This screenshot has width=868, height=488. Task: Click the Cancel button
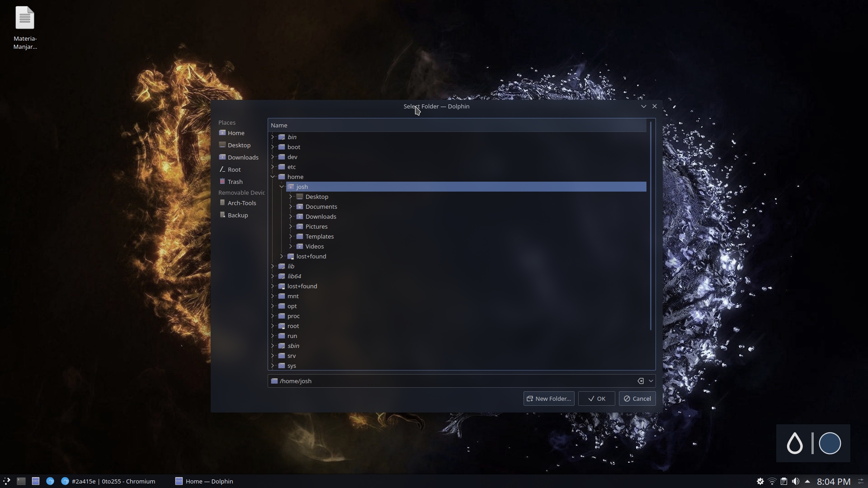pos(637,399)
